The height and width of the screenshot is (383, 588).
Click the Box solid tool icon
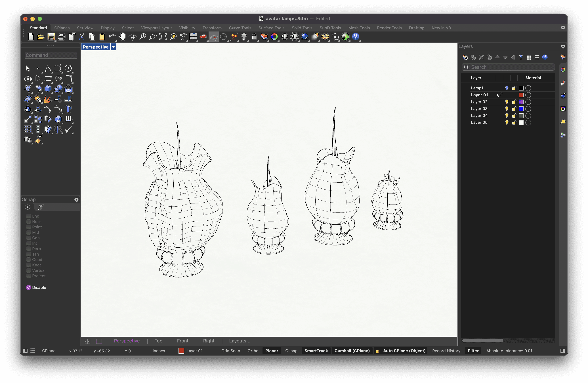[48, 88]
